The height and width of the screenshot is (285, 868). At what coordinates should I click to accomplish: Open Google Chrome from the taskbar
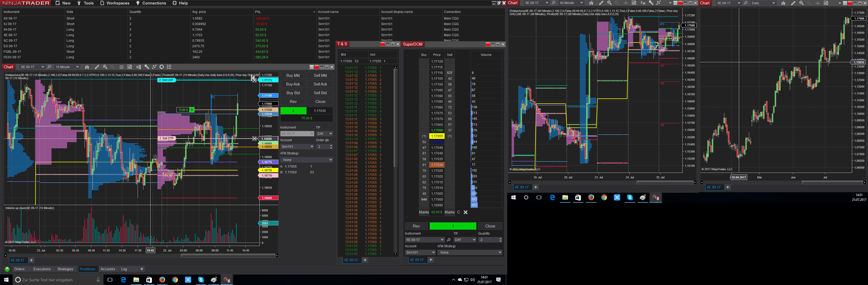point(175,280)
